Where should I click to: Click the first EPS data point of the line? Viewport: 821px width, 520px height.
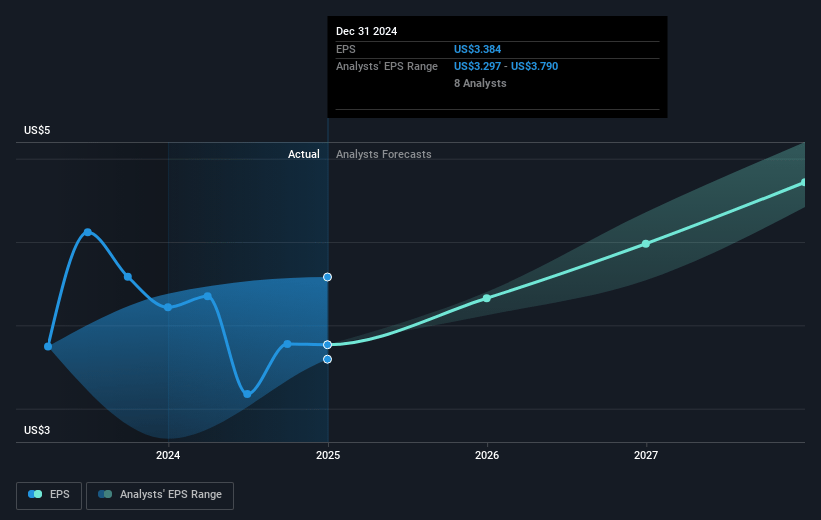(x=48, y=346)
